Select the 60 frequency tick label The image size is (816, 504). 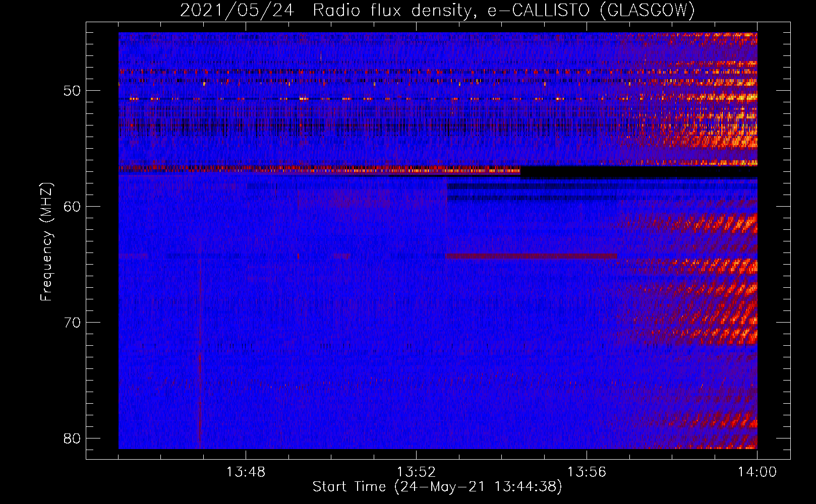tap(73, 207)
